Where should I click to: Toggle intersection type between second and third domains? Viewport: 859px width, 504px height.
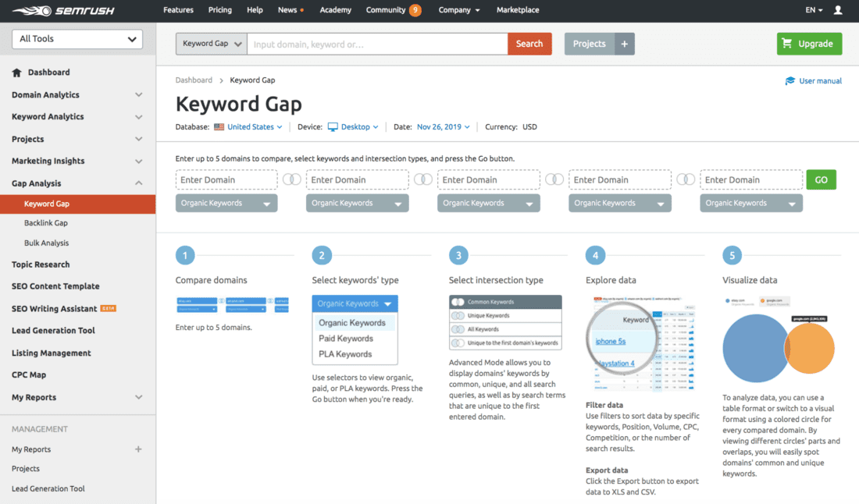click(x=422, y=179)
